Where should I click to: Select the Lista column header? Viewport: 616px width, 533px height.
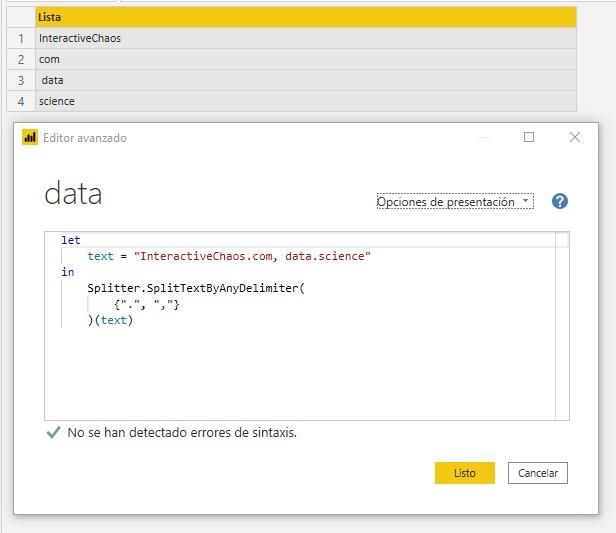click(x=305, y=17)
